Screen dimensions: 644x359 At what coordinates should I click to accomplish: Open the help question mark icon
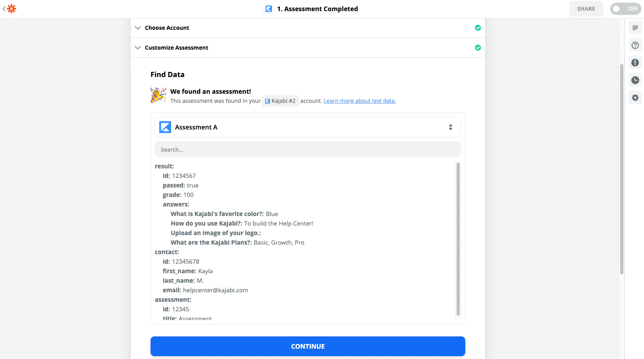(635, 45)
